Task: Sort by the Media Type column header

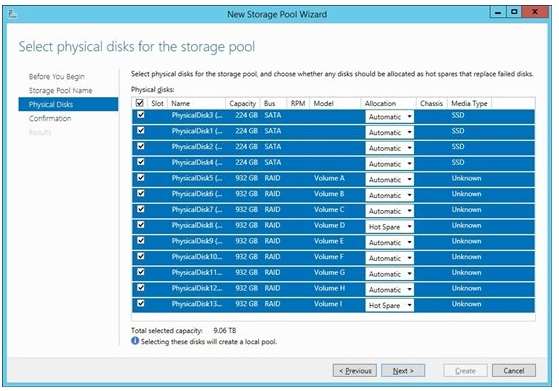Action: pyautogui.click(x=469, y=103)
